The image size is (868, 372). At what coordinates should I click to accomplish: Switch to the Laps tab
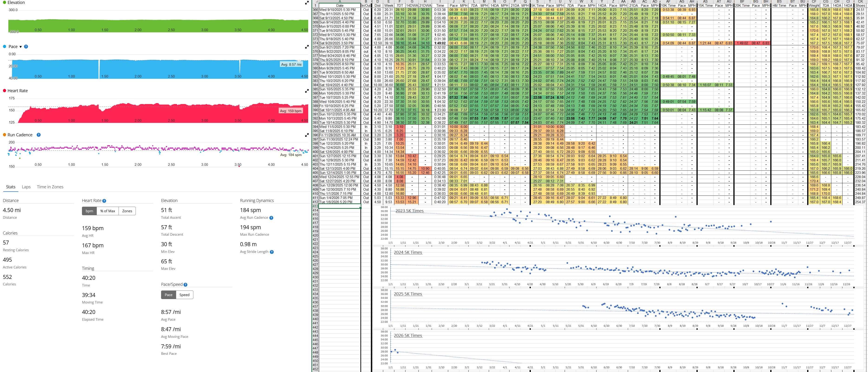(x=26, y=187)
